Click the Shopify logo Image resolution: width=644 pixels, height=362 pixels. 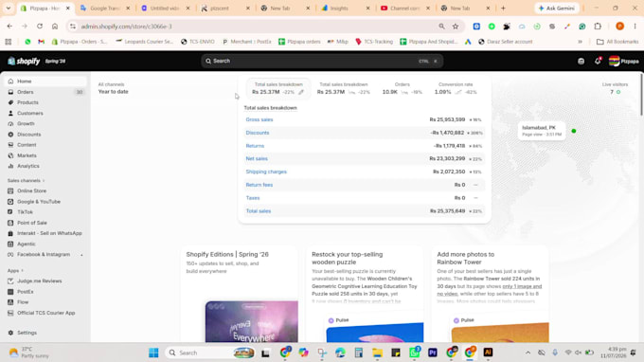coord(24,62)
